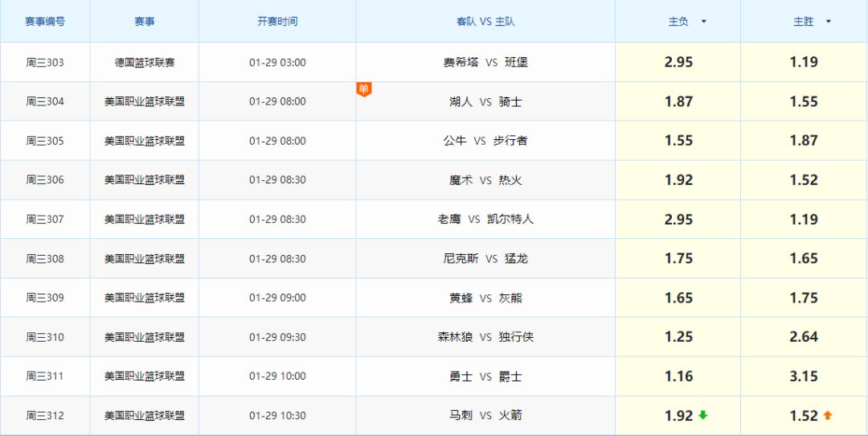Select 主负 odds 1.87 for 湖人 VS 骑士
The height and width of the screenshot is (436, 868).
pos(678,101)
